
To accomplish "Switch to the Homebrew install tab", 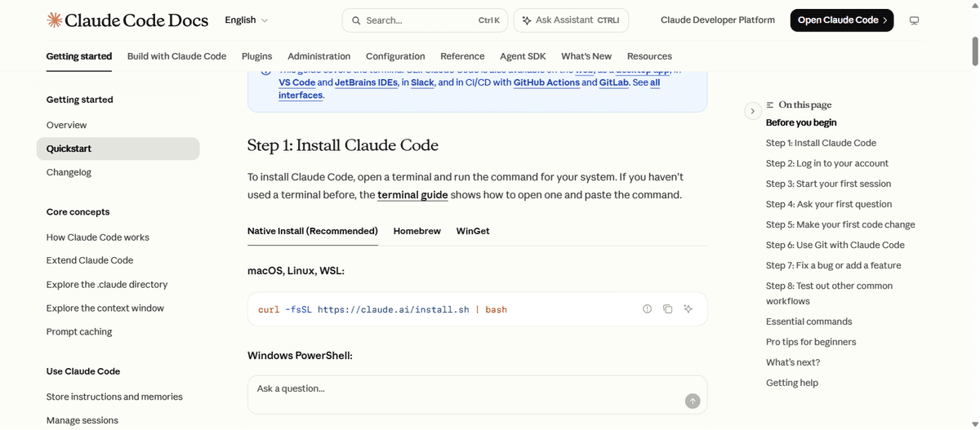I will (417, 231).
